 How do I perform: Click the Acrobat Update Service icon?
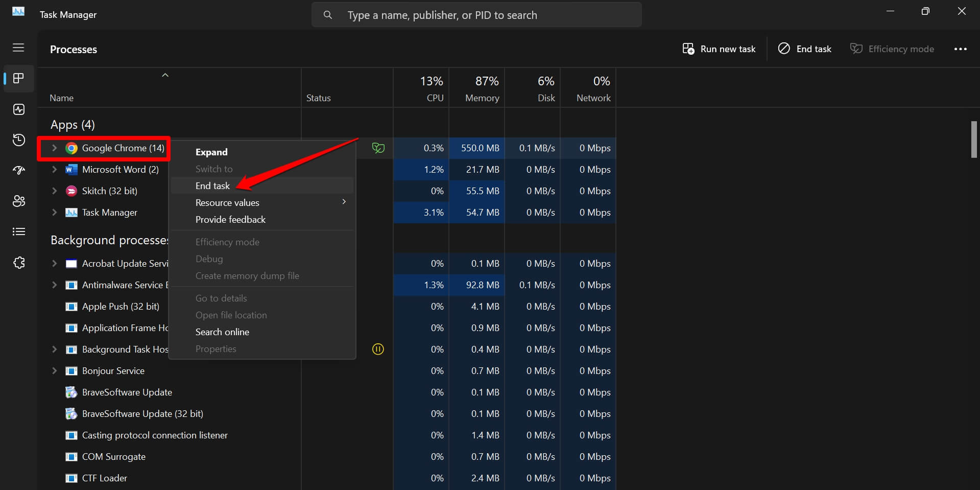coord(71,264)
